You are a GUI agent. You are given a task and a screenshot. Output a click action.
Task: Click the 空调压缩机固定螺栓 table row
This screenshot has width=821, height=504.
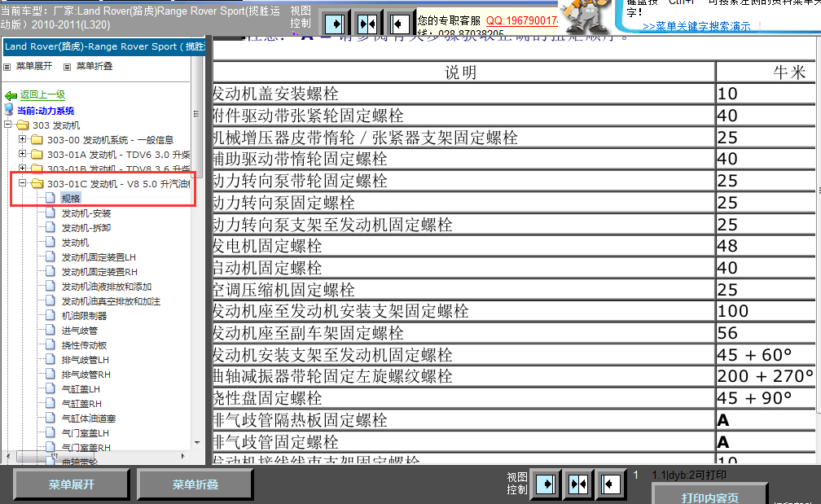tap(514, 289)
